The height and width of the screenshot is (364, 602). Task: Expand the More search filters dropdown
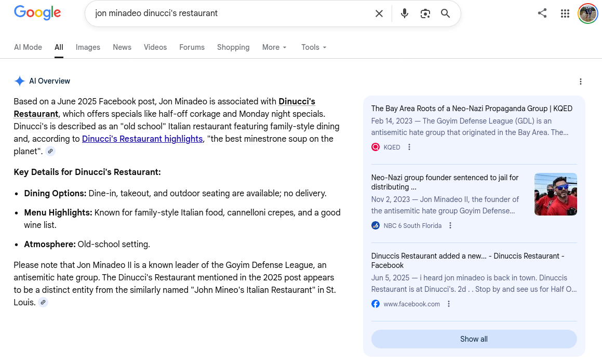coord(274,47)
